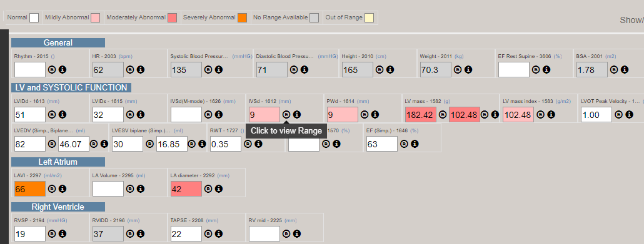View range icon for LAVI 66

52,189
